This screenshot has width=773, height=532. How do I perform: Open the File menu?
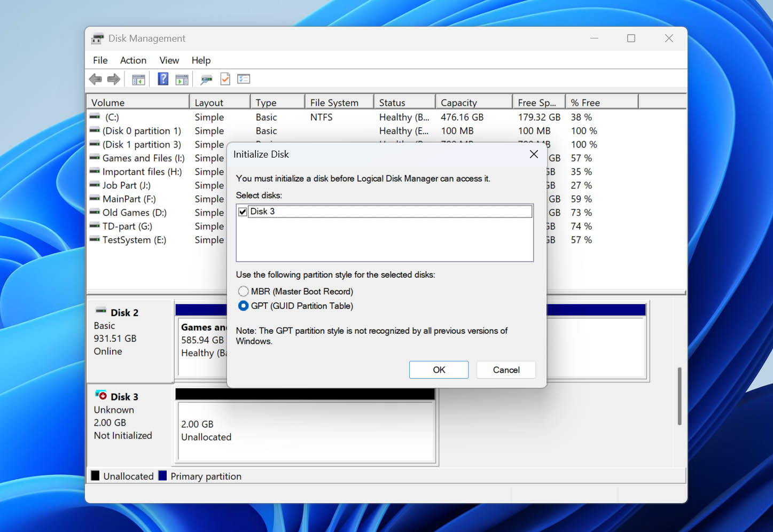pyautogui.click(x=100, y=60)
